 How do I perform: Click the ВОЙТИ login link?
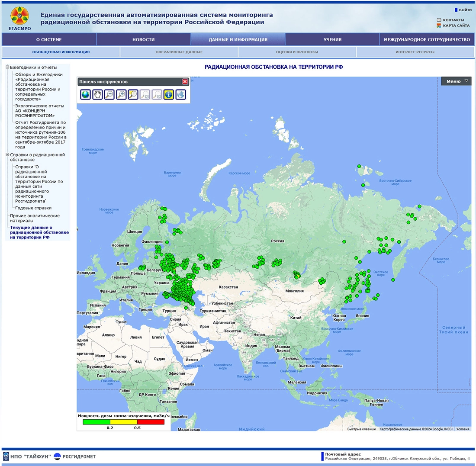[x=465, y=10]
